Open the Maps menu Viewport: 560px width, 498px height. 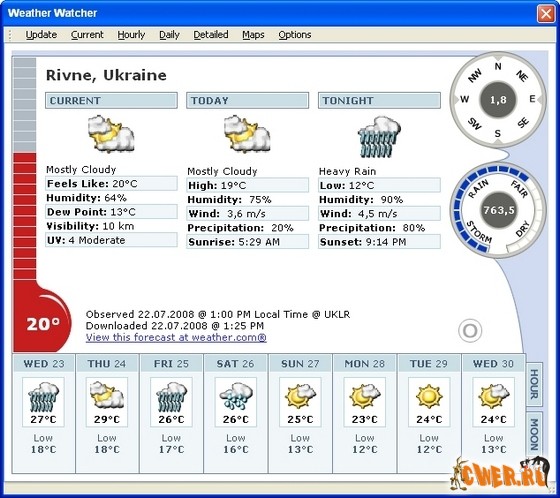(253, 35)
